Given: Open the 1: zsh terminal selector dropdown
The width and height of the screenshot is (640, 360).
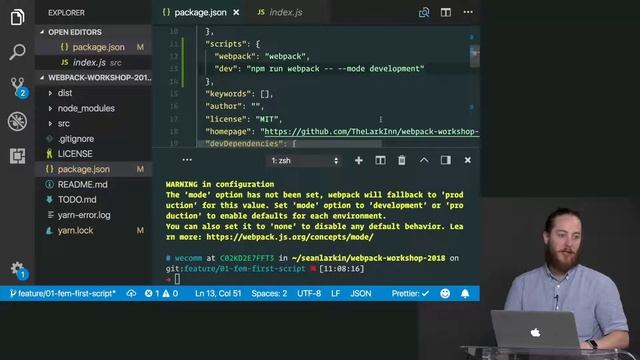Looking at the screenshot, I should 304,161.
